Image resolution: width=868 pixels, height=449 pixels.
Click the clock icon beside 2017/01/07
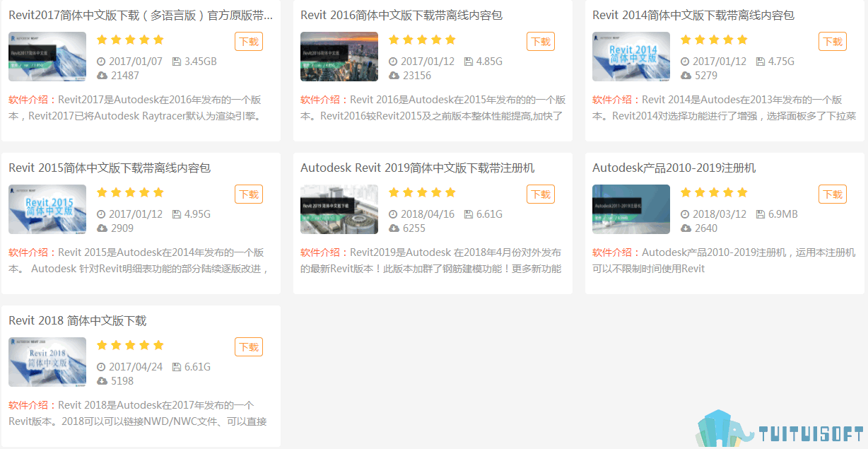click(x=101, y=62)
